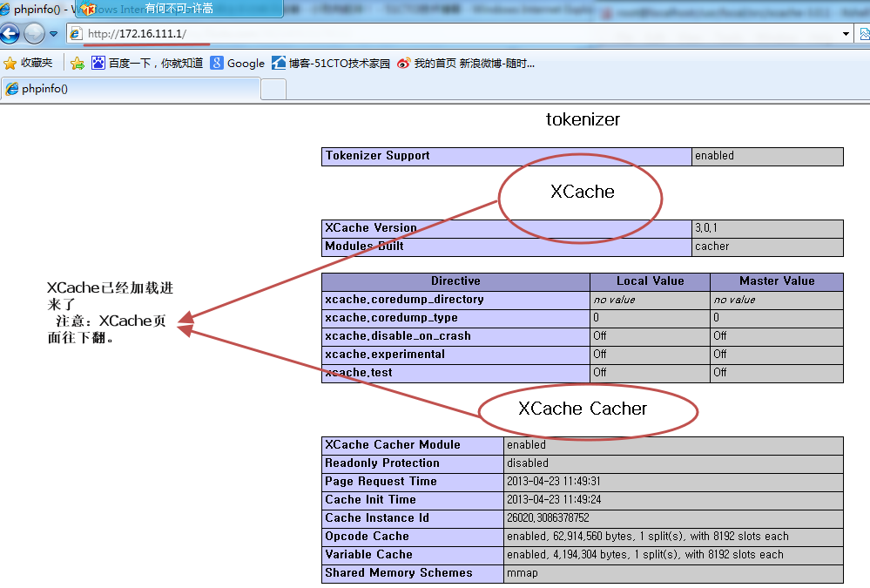Click the XCache Cacher section heading

583,409
